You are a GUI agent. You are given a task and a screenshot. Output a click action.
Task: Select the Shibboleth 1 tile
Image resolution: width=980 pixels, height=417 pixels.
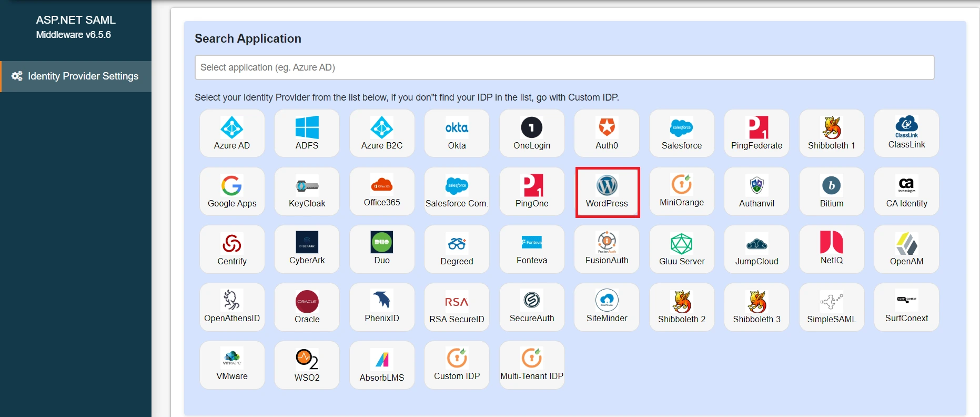pyautogui.click(x=832, y=133)
